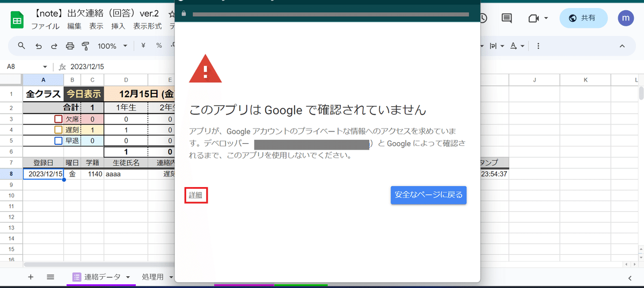This screenshot has height=288, width=644.
Task: Print the spreadsheet
Action: pyautogui.click(x=70, y=46)
